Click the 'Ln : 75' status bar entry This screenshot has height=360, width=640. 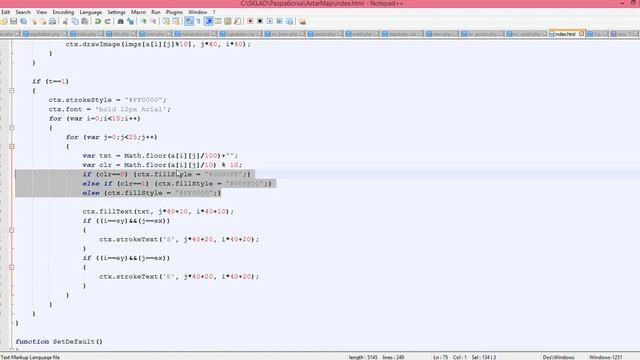[x=440, y=357]
